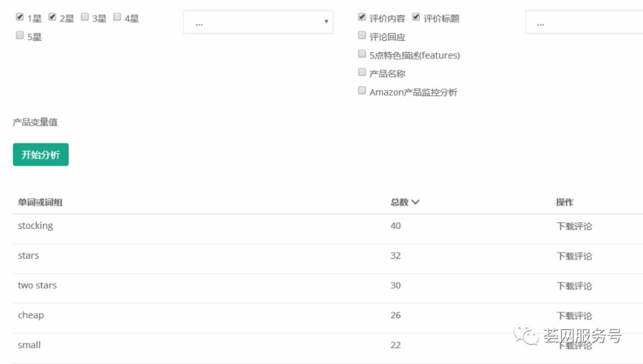Enable Amazon产品监控分析 checkbox
643x364 pixels.
(x=362, y=91)
